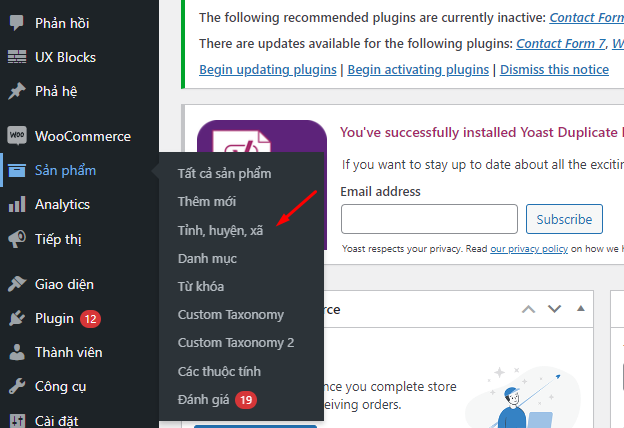Click the Email address input field
Image resolution: width=624 pixels, height=428 pixels.
pyautogui.click(x=429, y=219)
